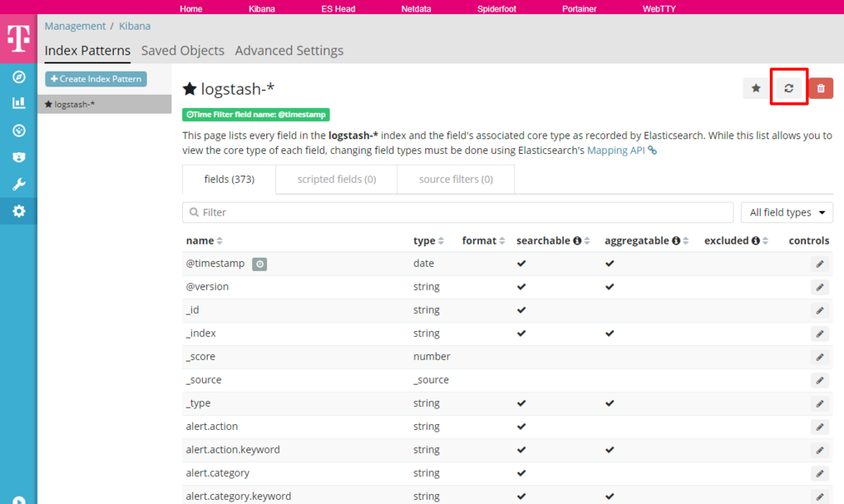
Task: Open the Saved Objects tab
Action: click(182, 50)
